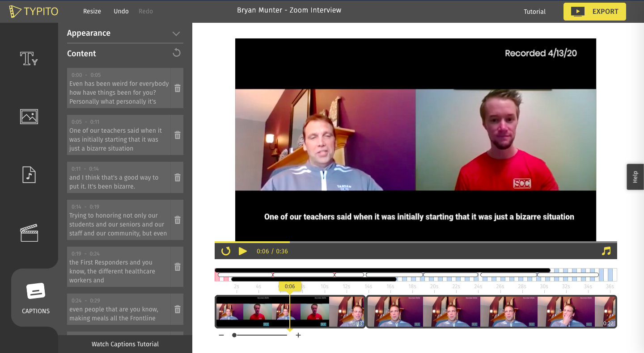Click the Content section heading

coord(81,53)
